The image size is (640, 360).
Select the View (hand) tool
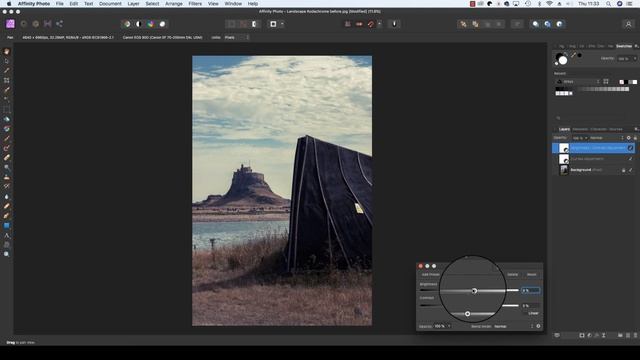7,51
